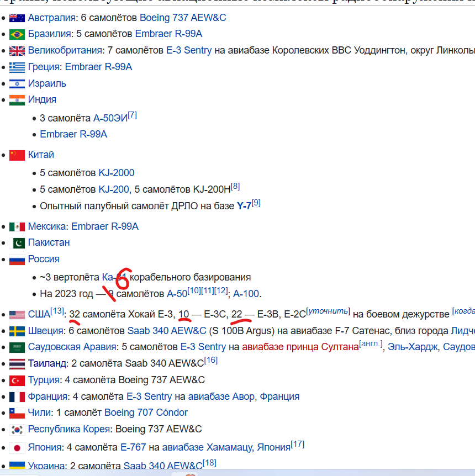Click the Pakistan flag icon
475x476 pixels.
tap(17, 243)
